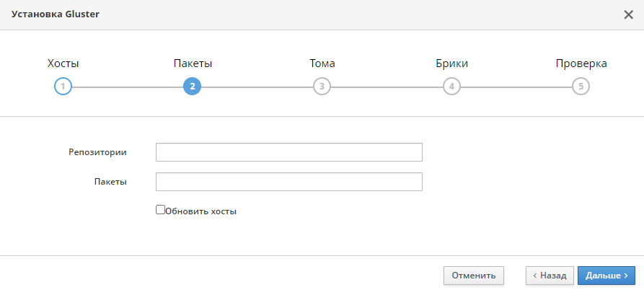Close the Установка Gluster dialog via X
The image size is (644, 295).
[628, 15]
